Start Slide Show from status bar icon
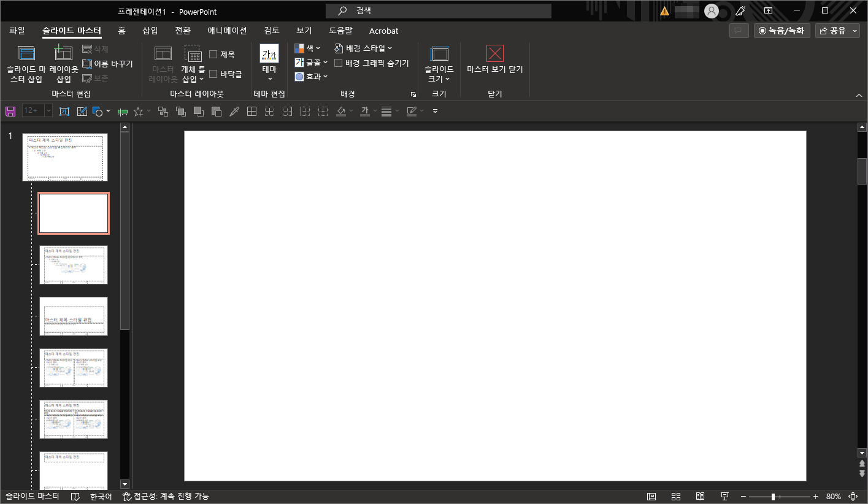Viewport: 868px width, 504px height. click(x=724, y=496)
